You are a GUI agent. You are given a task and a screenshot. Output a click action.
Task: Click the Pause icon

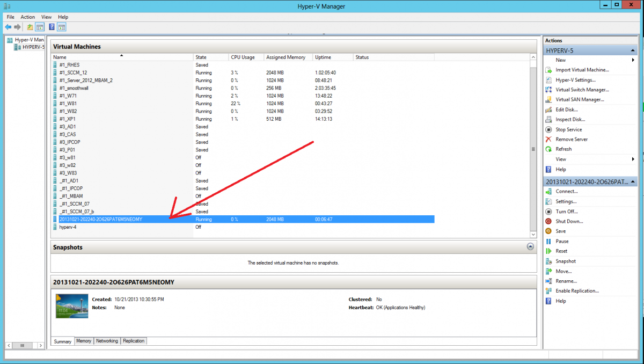pos(548,241)
